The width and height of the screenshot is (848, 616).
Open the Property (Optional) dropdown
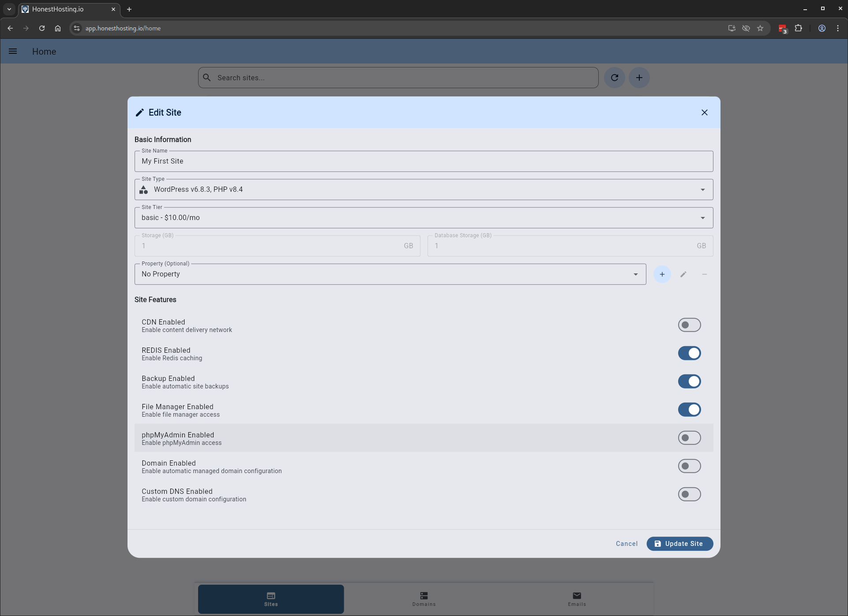[390, 274]
